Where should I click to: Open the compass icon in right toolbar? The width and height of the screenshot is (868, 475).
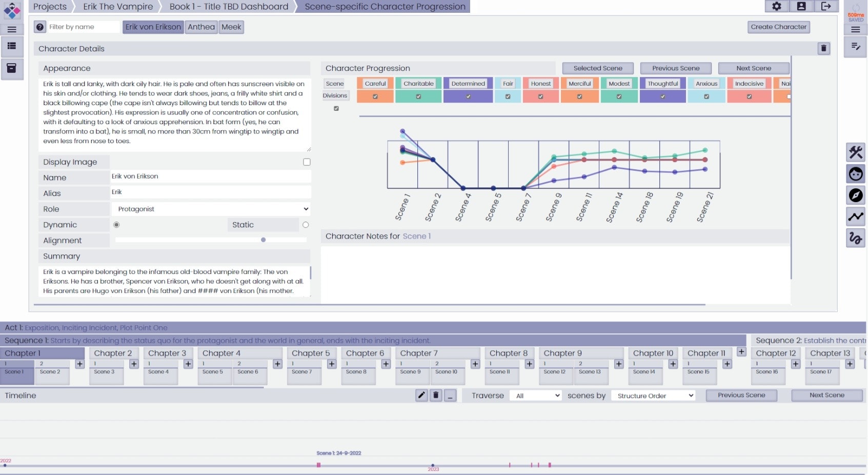[855, 195]
